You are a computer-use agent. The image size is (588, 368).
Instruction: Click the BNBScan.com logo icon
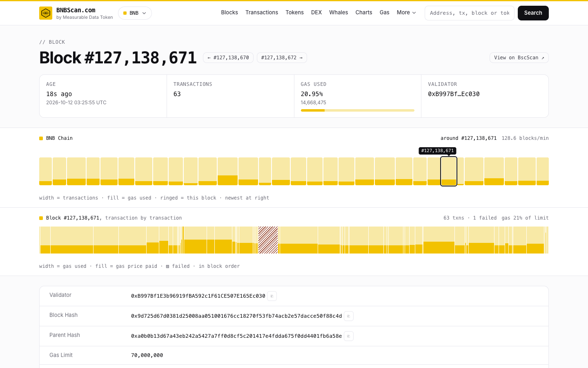pyautogui.click(x=46, y=13)
